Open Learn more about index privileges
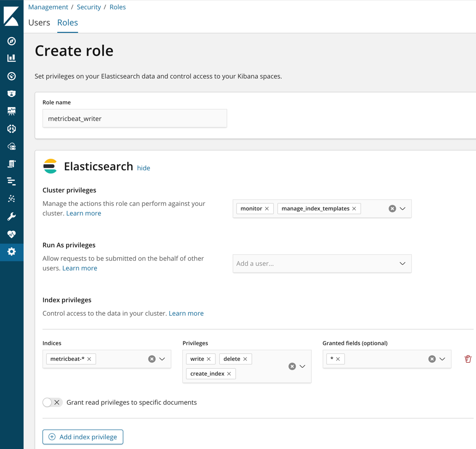Image resolution: width=476 pixels, height=449 pixels. [186, 313]
